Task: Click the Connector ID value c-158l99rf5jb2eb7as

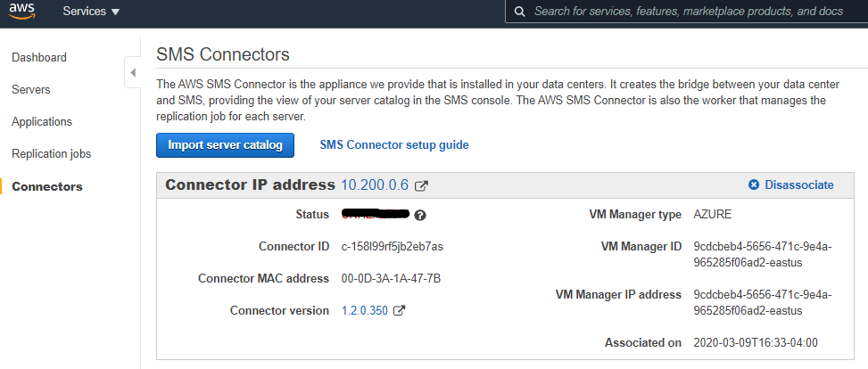Action: pyautogui.click(x=393, y=247)
